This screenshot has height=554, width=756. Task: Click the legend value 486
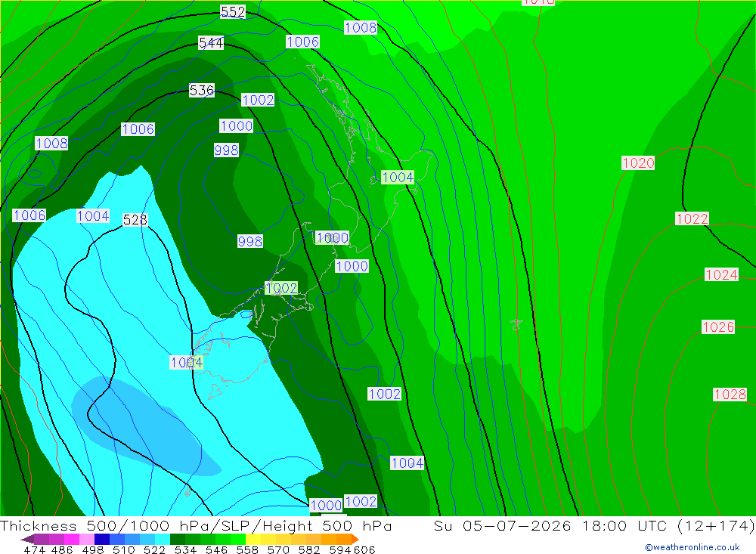(62, 549)
